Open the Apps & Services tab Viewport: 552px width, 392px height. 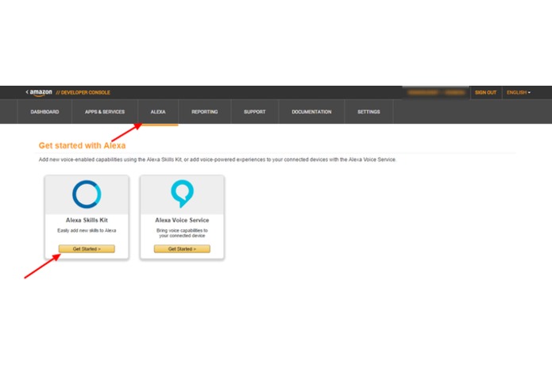click(x=105, y=112)
